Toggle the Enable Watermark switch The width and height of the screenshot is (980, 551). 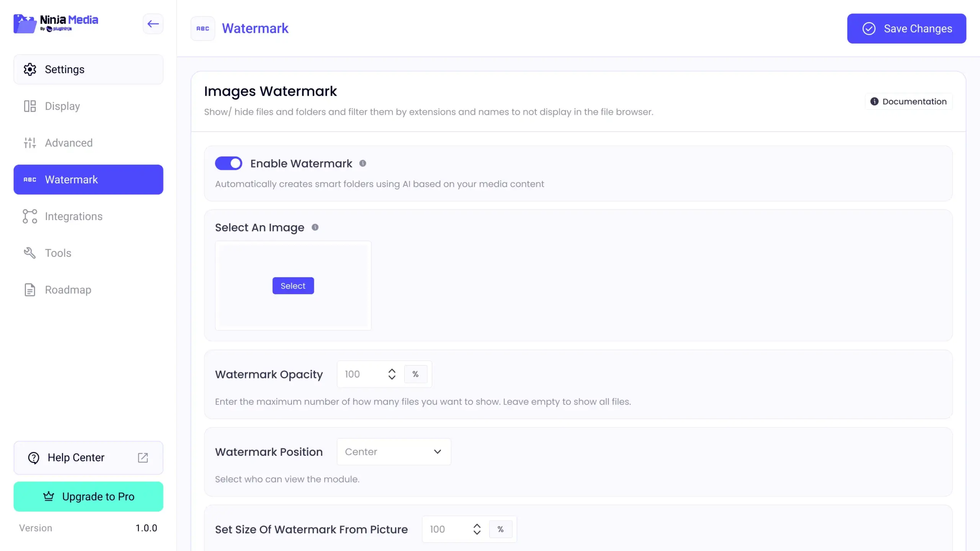[229, 163]
